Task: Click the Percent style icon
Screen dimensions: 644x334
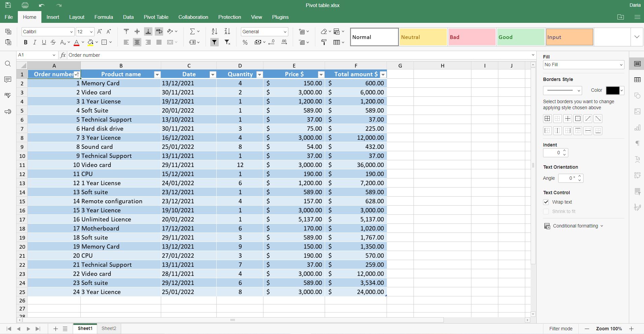Action: point(245,42)
